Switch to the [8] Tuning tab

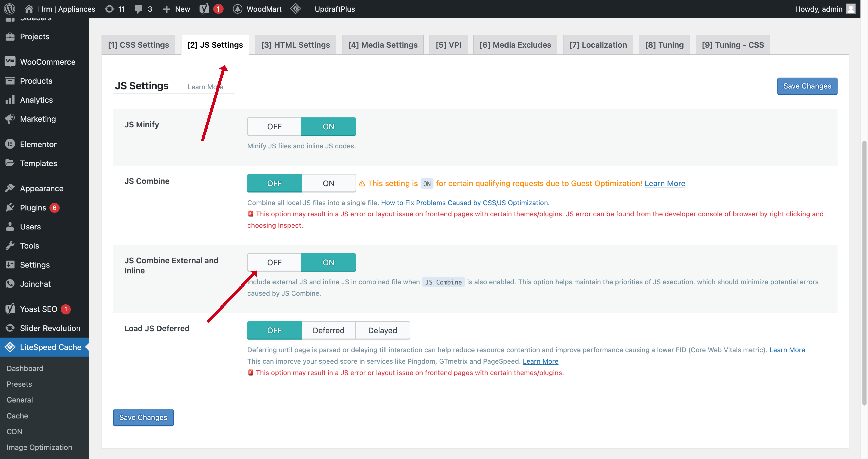point(664,45)
